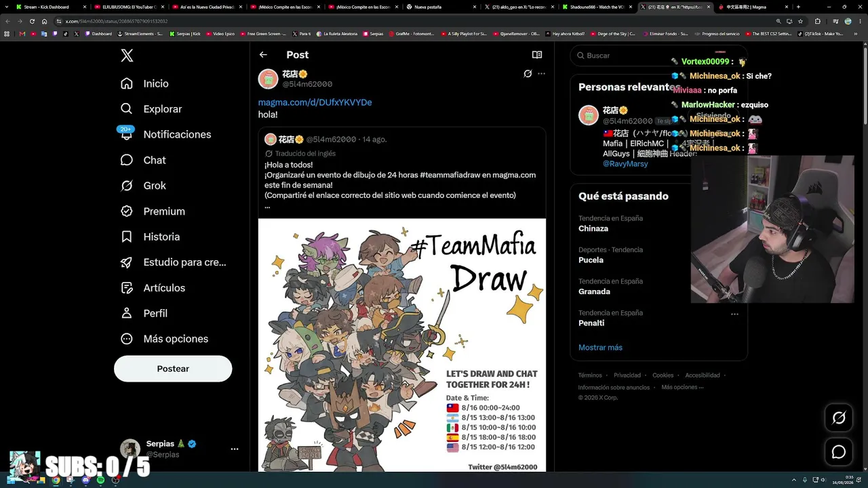Open options for the Penalti trend
Screen dimensions: 868x488
click(x=734, y=314)
